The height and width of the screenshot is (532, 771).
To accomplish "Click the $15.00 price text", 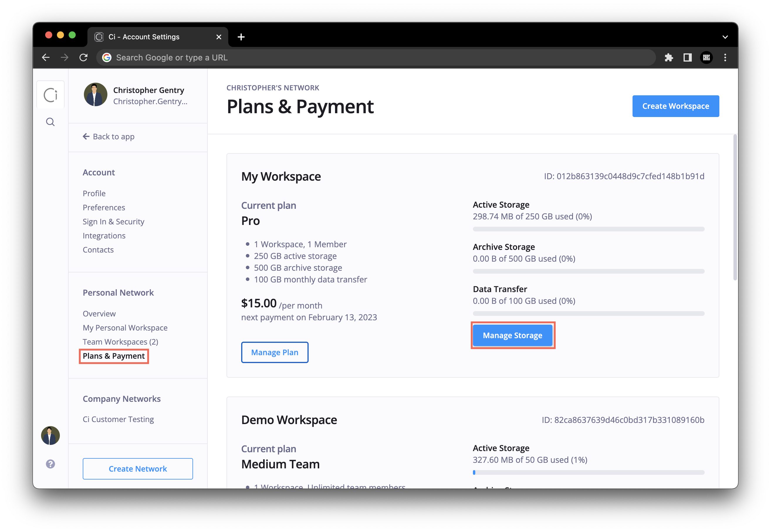I will (x=259, y=303).
